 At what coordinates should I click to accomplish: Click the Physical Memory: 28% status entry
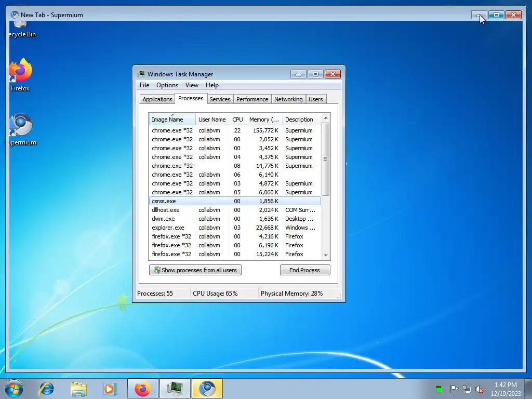click(x=291, y=294)
